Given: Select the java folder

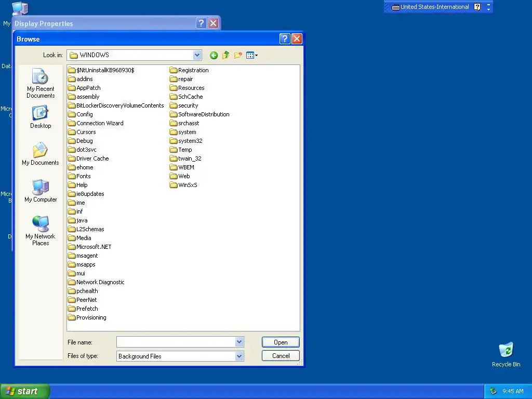Looking at the screenshot, I should tap(78, 220).
